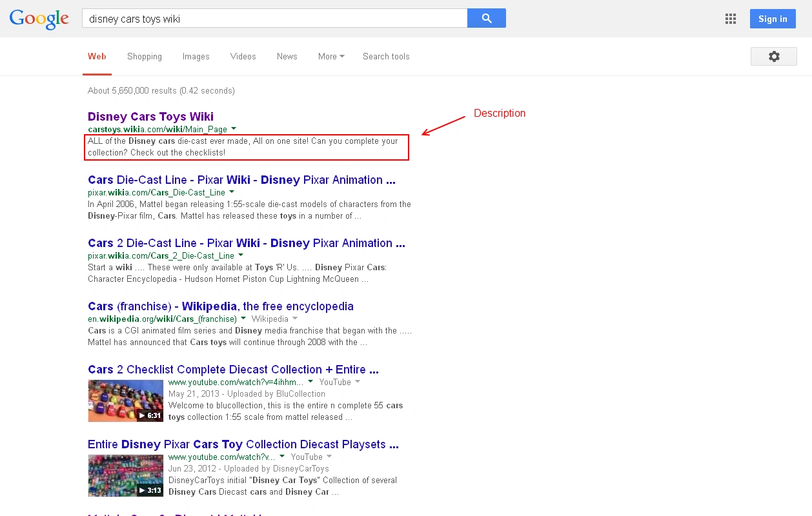Expand arrow next to carstoys.wikia.com URL

click(234, 128)
